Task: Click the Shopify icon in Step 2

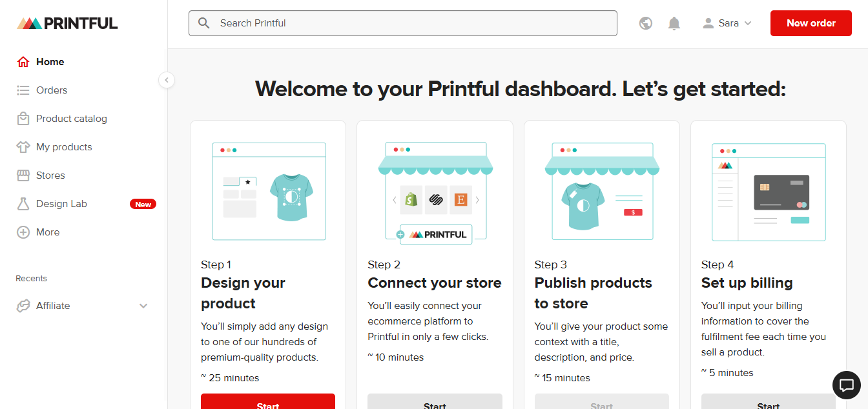Action: tap(411, 200)
